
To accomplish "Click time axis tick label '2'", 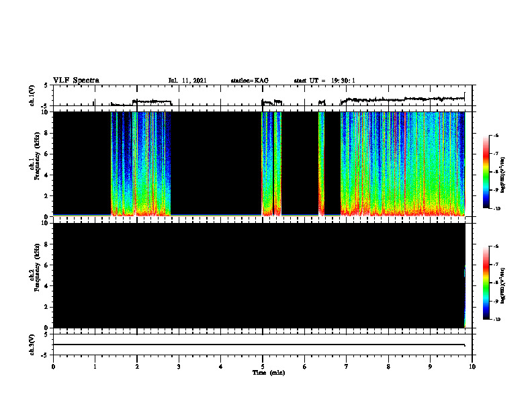I will coord(137,367).
